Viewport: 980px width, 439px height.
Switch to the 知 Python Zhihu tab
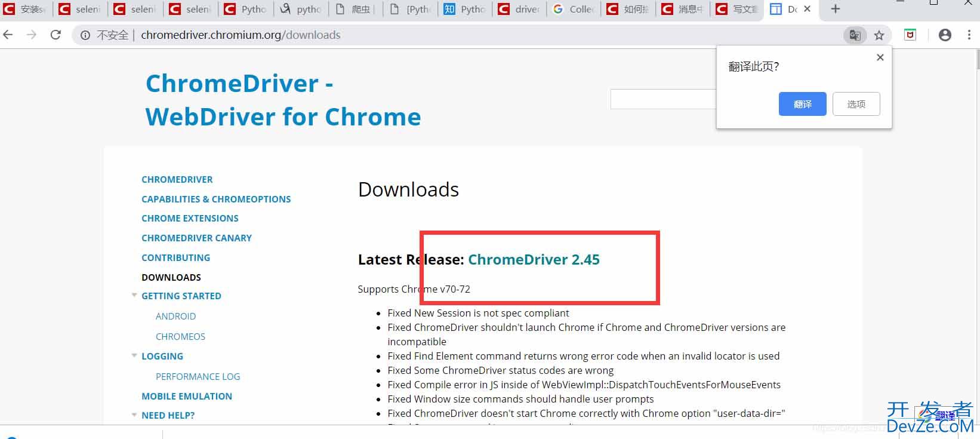(x=465, y=9)
